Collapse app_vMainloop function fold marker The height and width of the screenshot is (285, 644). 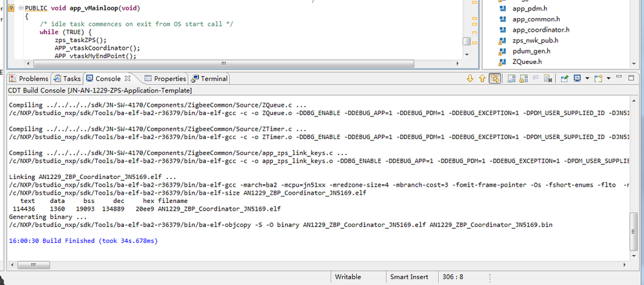[x=21, y=8]
